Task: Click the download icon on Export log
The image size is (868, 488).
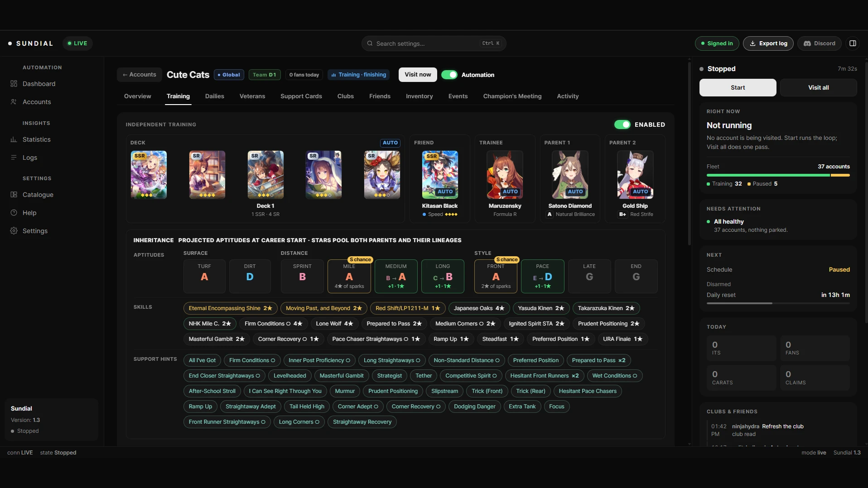Action: [752, 43]
